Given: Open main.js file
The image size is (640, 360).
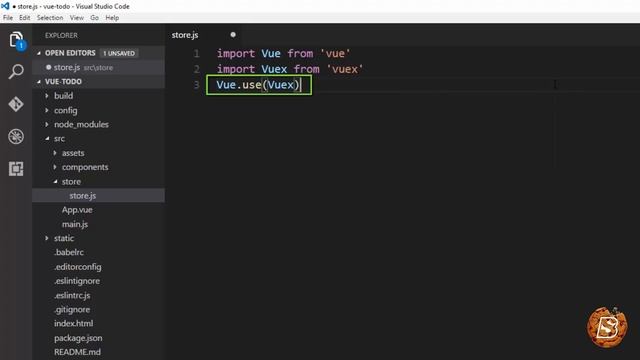Looking at the screenshot, I should 75,224.
